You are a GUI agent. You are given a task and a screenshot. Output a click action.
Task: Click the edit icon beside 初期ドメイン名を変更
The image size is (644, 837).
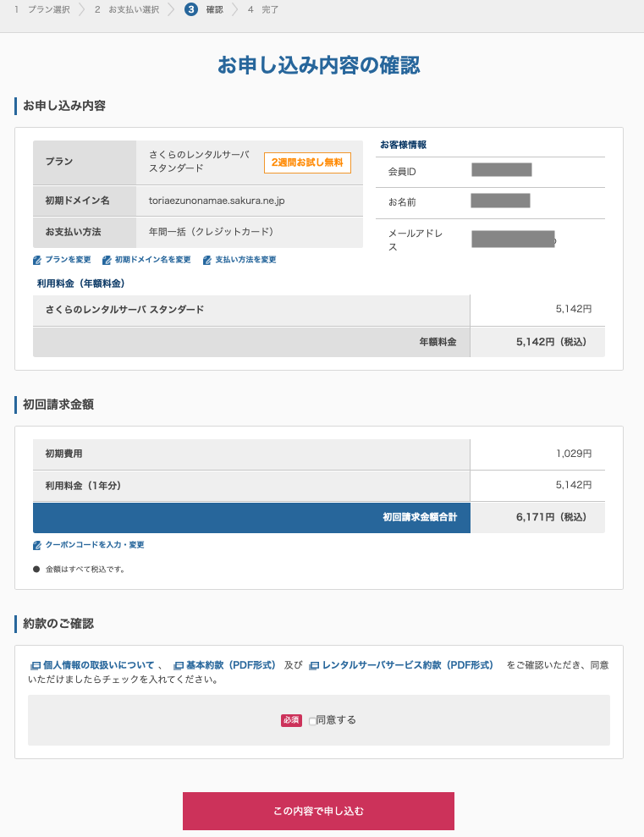click(107, 260)
